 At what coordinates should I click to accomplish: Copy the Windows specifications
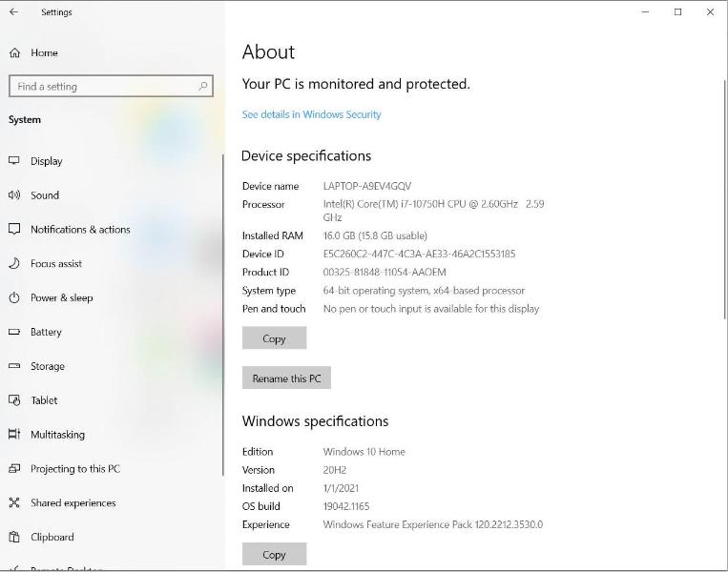coord(275,555)
